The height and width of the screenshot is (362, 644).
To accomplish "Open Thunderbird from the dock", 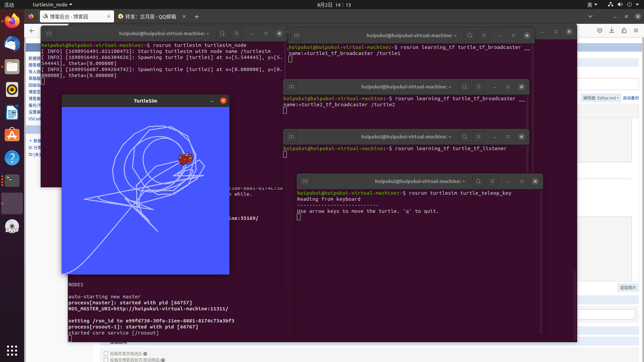I will pyautogui.click(x=12, y=44).
